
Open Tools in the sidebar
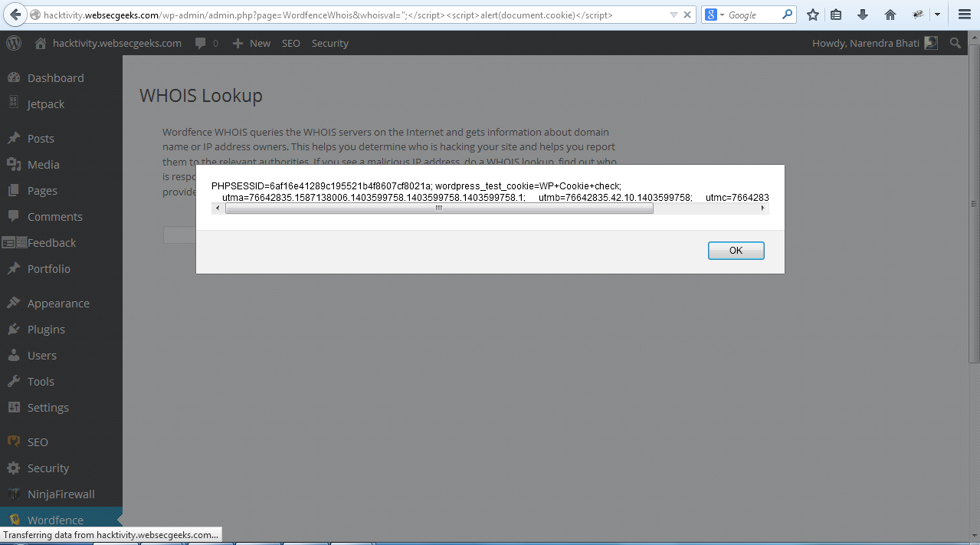(x=41, y=381)
